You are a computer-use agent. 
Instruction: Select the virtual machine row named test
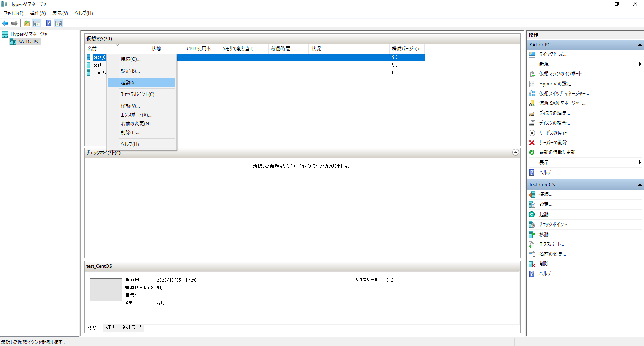97,65
